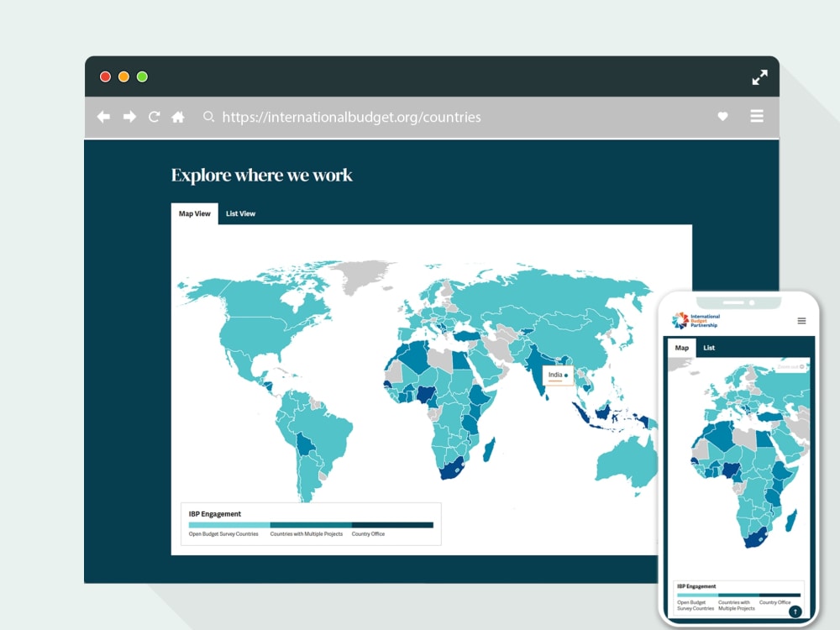
Task: Click the browser back arrow
Action: pos(103,117)
